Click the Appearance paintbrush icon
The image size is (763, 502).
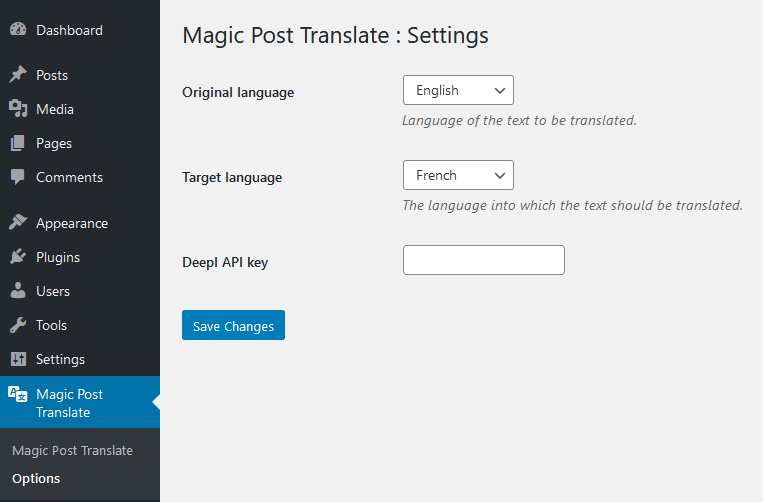pos(18,222)
